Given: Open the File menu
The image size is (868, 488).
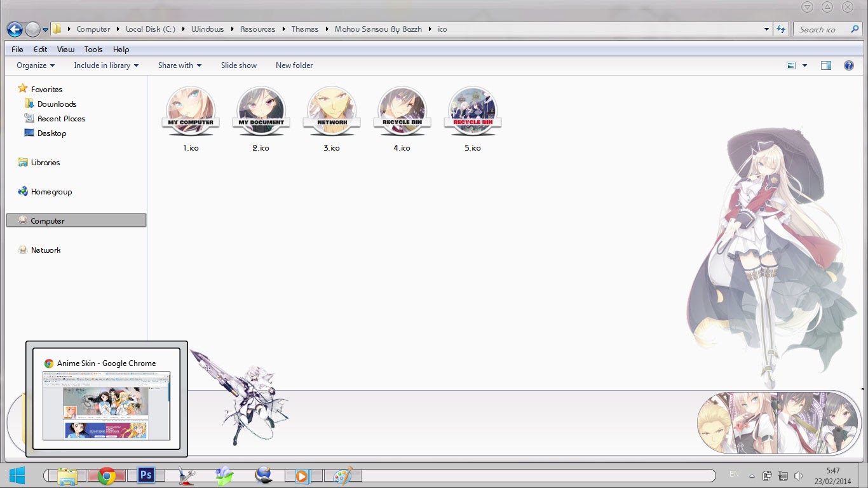Looking at the screenshot, I should [17, 50].
